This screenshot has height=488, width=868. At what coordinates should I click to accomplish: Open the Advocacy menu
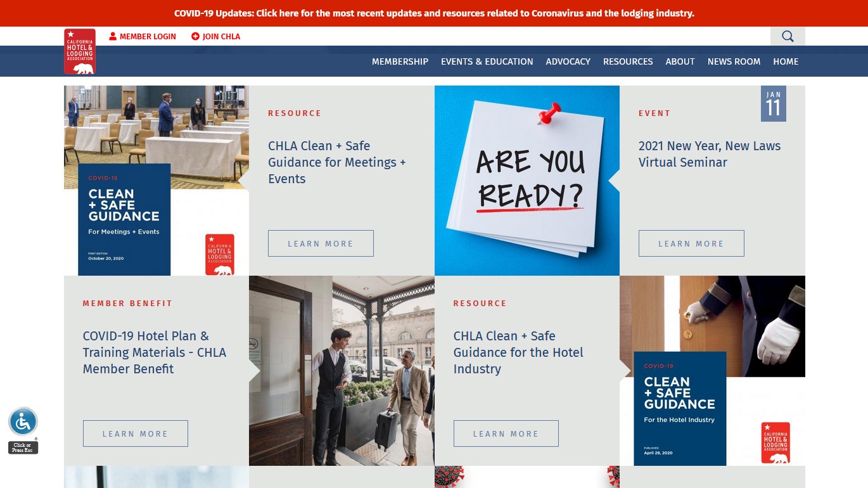click(x=568, y=61)
